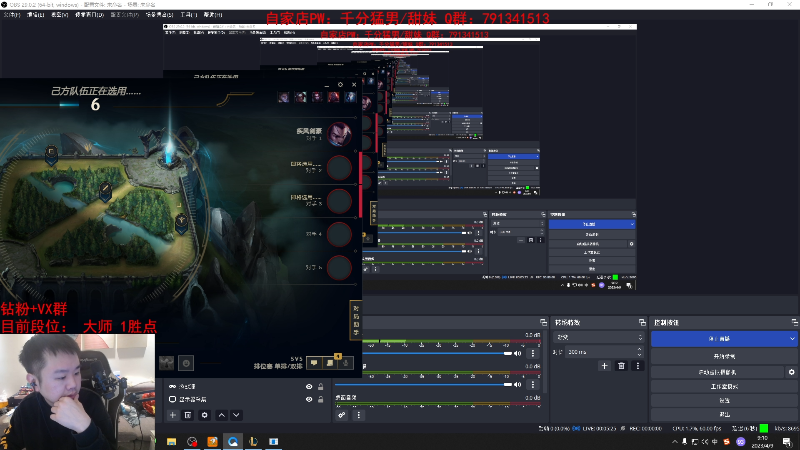Open the Profile menu

124,15
